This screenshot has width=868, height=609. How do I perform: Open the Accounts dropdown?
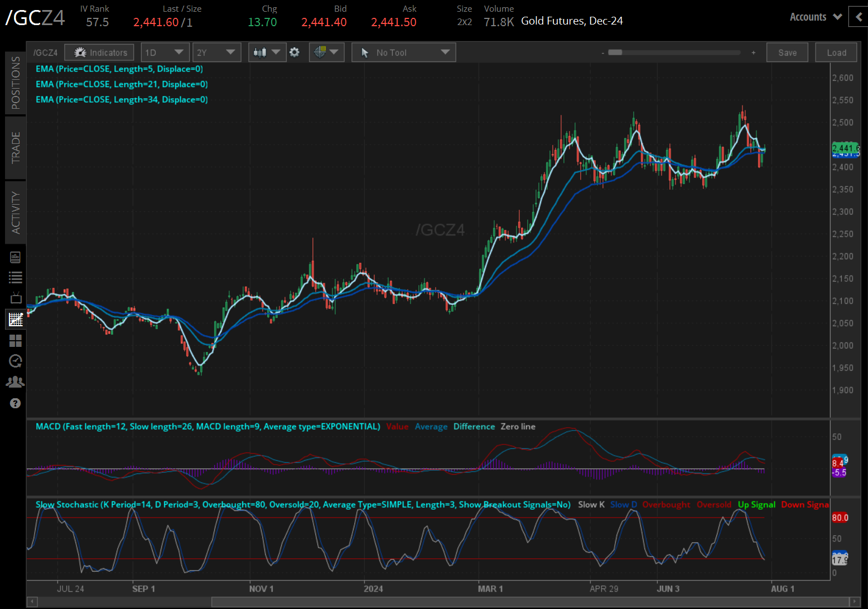point(814,17)
